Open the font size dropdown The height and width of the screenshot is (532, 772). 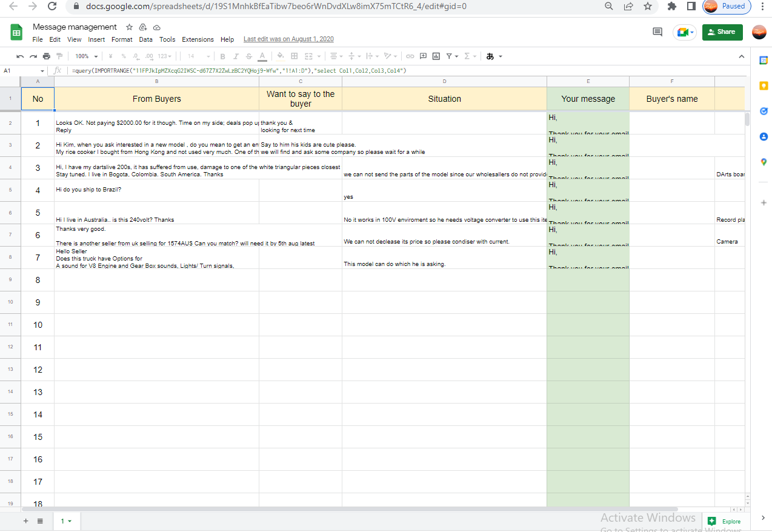[198, 56]
